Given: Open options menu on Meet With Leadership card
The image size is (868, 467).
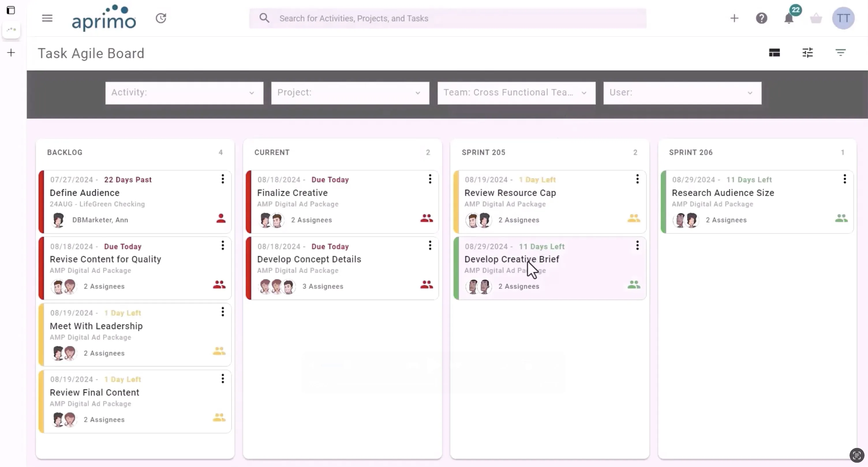Looking at the screenshot, I should click(223, 312).
